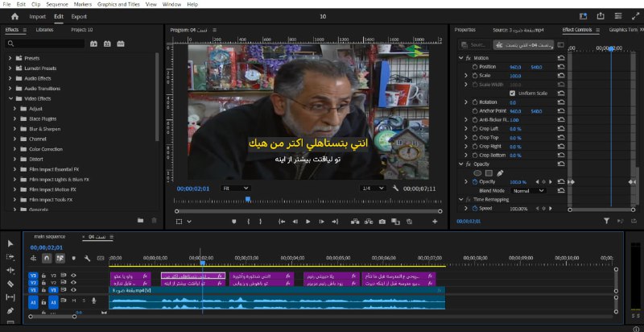Click the Extract button in Program monitor
Screen dimensions: 644x332
pos(369,222)
